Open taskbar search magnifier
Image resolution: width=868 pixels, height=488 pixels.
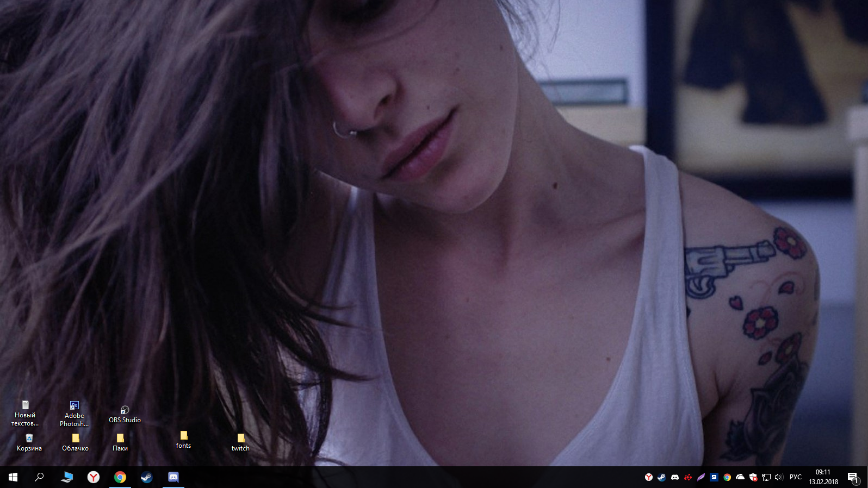pos(39,477)
